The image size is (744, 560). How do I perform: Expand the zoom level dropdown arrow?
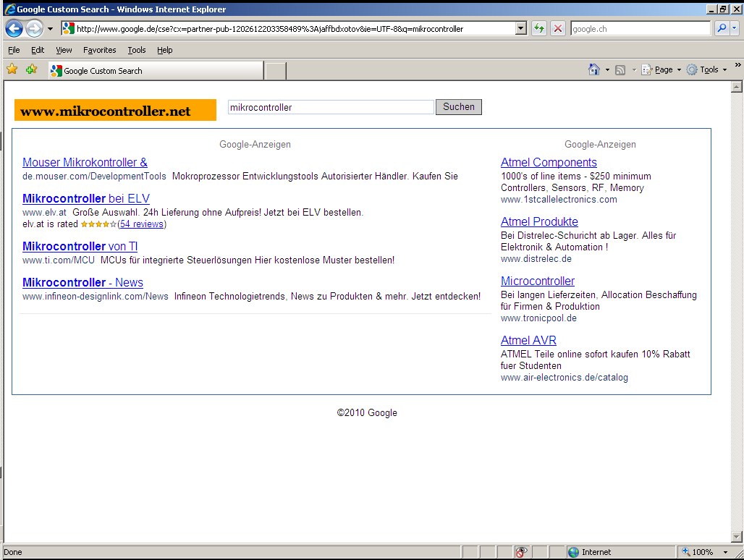pyautogui.click(x=725, y=552)
